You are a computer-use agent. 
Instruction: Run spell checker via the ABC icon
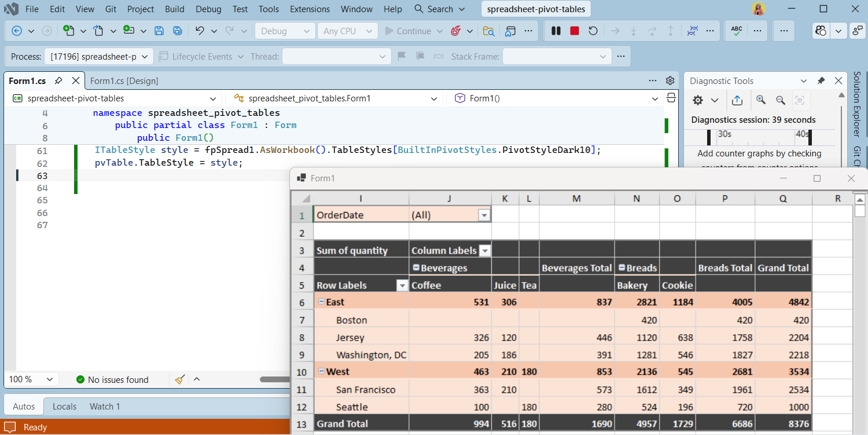[x=735, y=31]
